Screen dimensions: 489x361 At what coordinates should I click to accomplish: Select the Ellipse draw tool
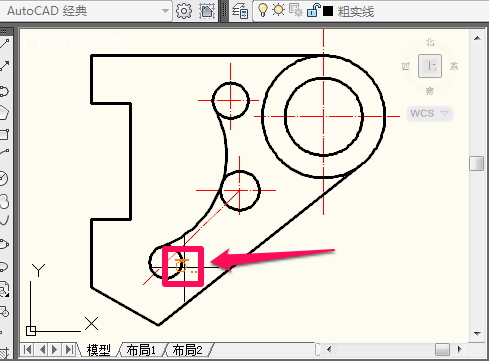4,244
